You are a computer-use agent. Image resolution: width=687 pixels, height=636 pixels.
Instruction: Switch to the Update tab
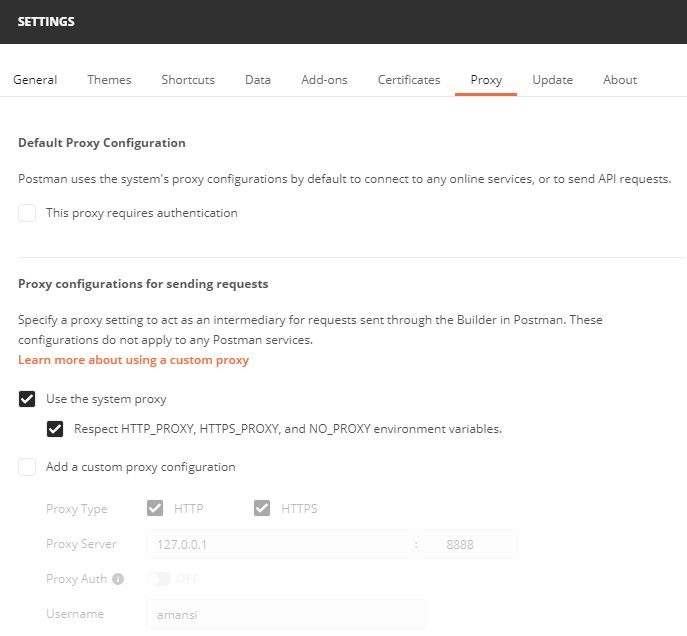552,80
